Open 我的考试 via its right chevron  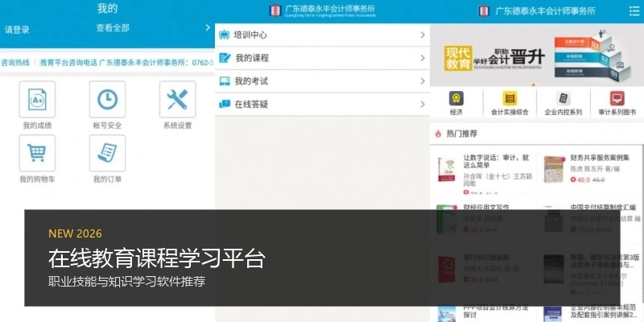coord(422,81)
